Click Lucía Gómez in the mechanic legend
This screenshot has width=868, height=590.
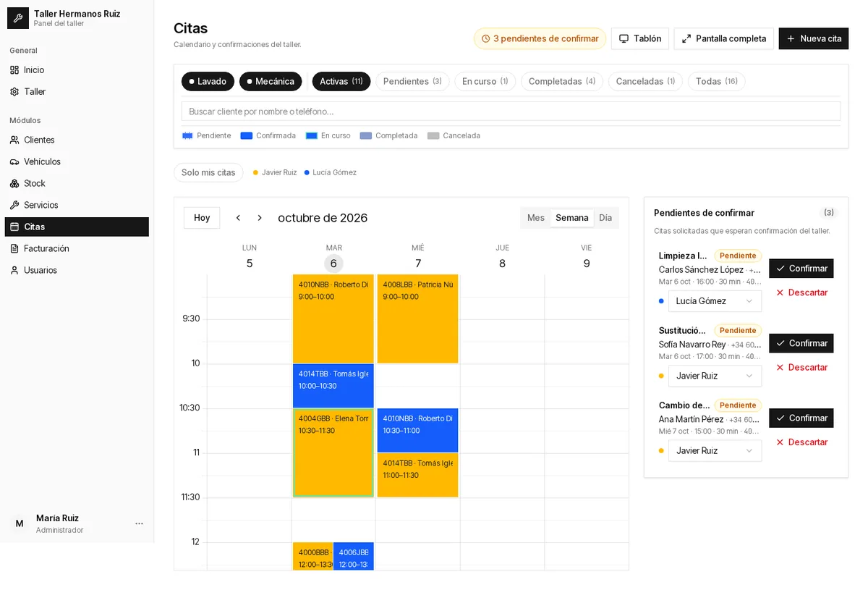[x=331, y=172]
